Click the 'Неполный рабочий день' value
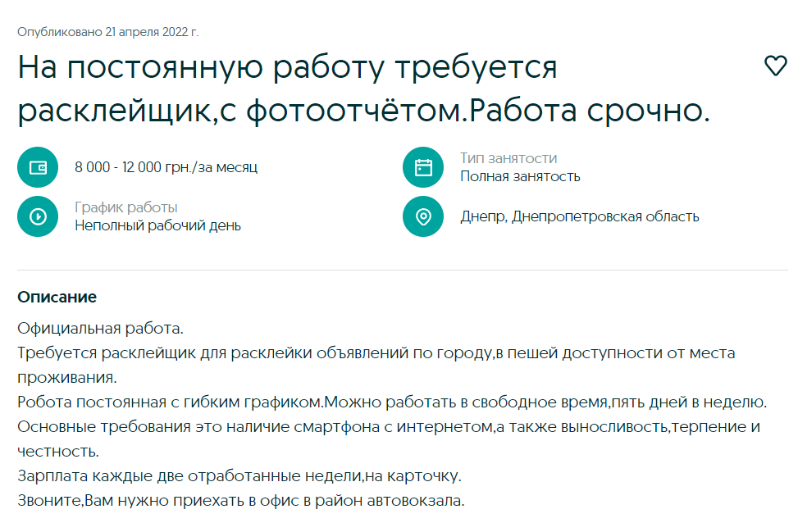Viewport: 798px width, 532px height. point(157,225)
